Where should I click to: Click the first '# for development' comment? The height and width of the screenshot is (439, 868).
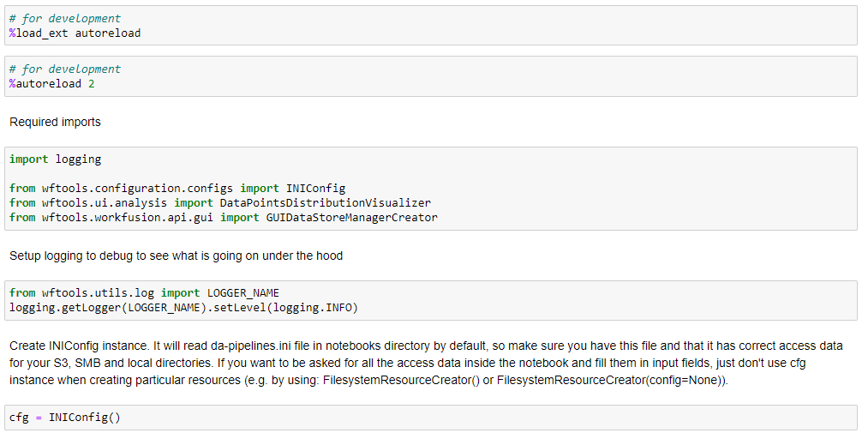pos(65,18)
